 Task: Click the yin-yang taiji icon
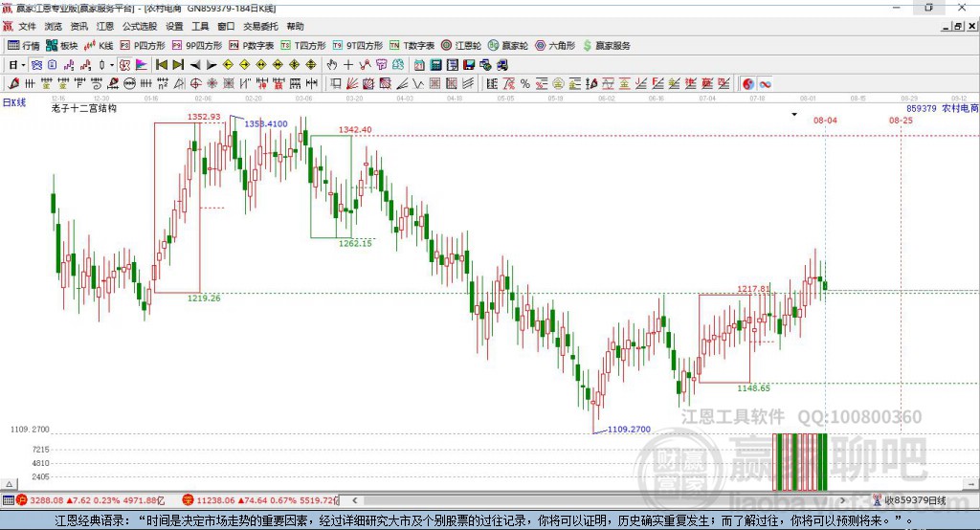coord(748,84)
